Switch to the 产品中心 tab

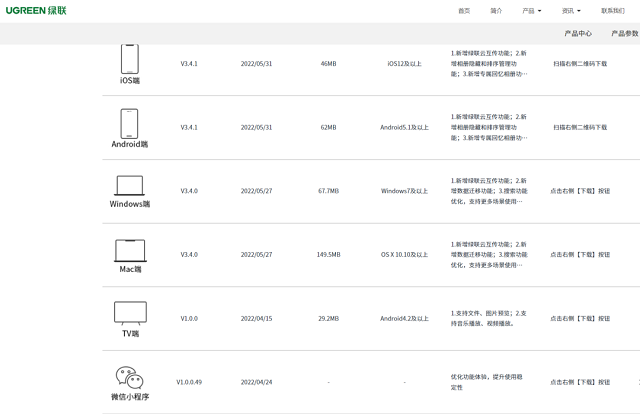[x=578, y=33]
